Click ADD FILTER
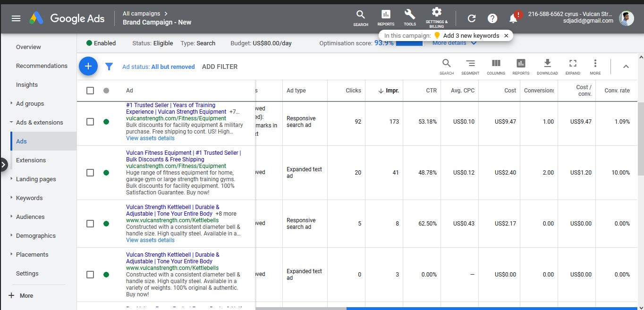644x310 pixels. pos(220,67)
